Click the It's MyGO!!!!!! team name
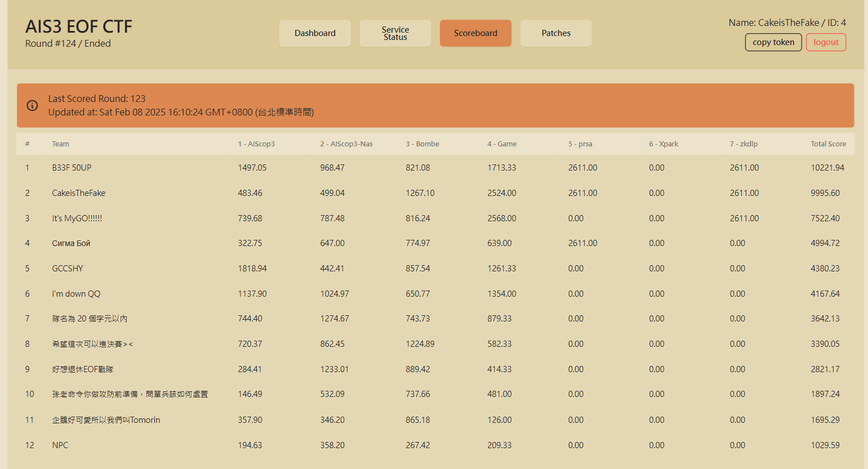This screenshot has width=868, height=469. tap(77, 218)
